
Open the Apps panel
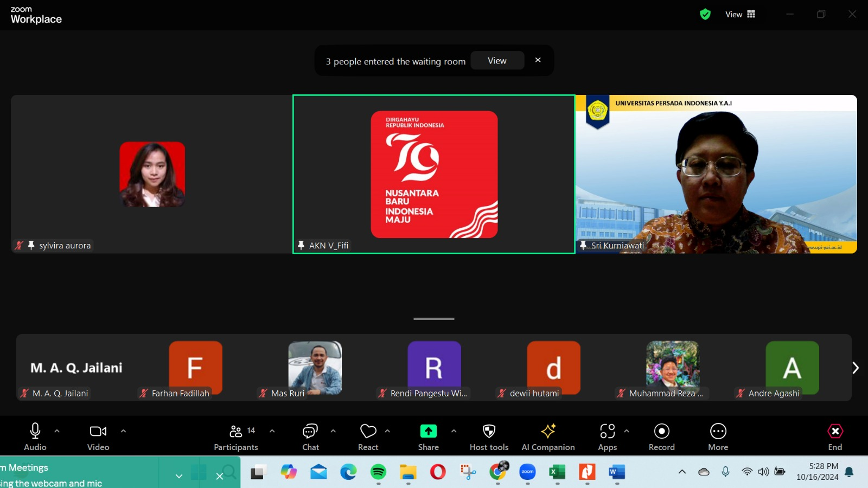[x=608, y=436]
